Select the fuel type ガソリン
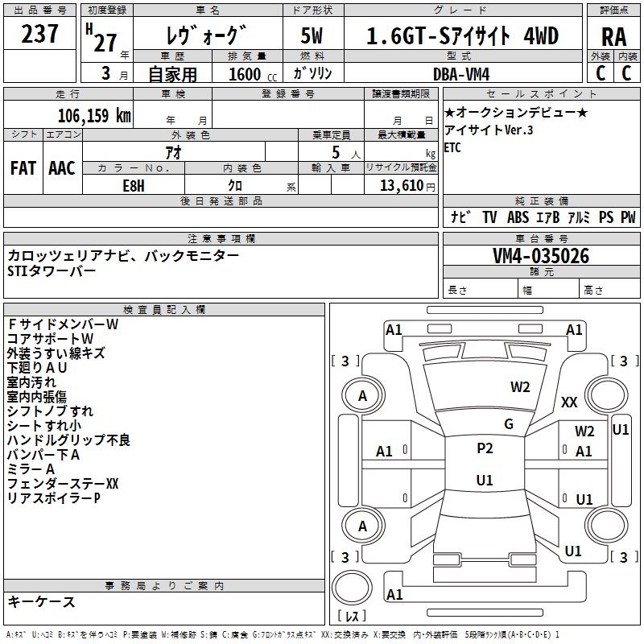This screenshot has height=644, width=644. [312, 73]
